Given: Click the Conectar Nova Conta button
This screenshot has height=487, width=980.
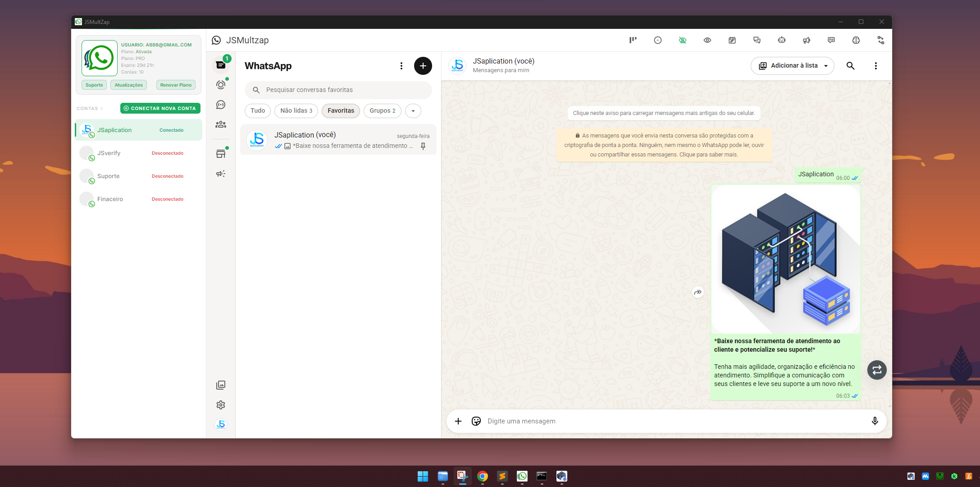Looking at the screenshot, I should click(x=160, y=108).
